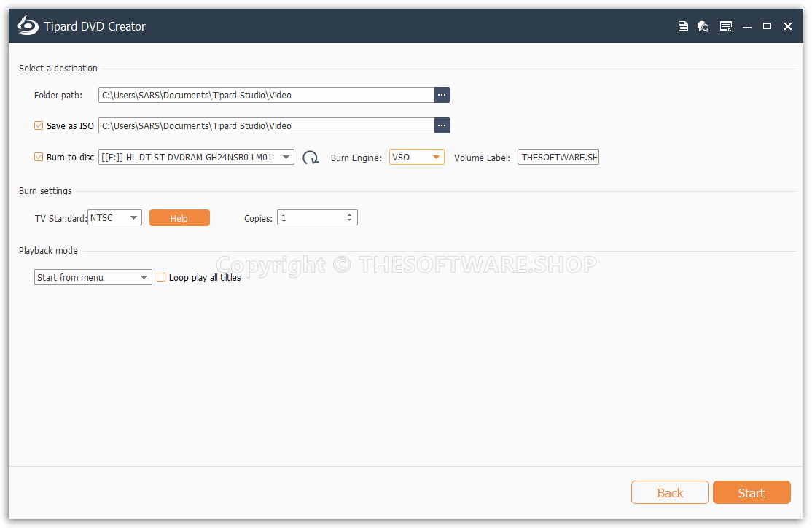The height and width of the screenshot is (528, 812).
Task: Click into the Volume Label field
Action: [558, 157]
